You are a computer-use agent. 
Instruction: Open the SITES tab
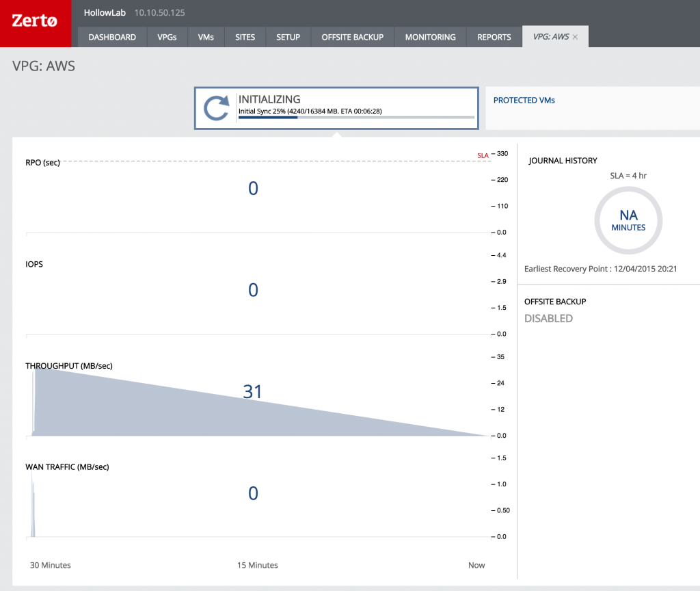tap(245, 37)
